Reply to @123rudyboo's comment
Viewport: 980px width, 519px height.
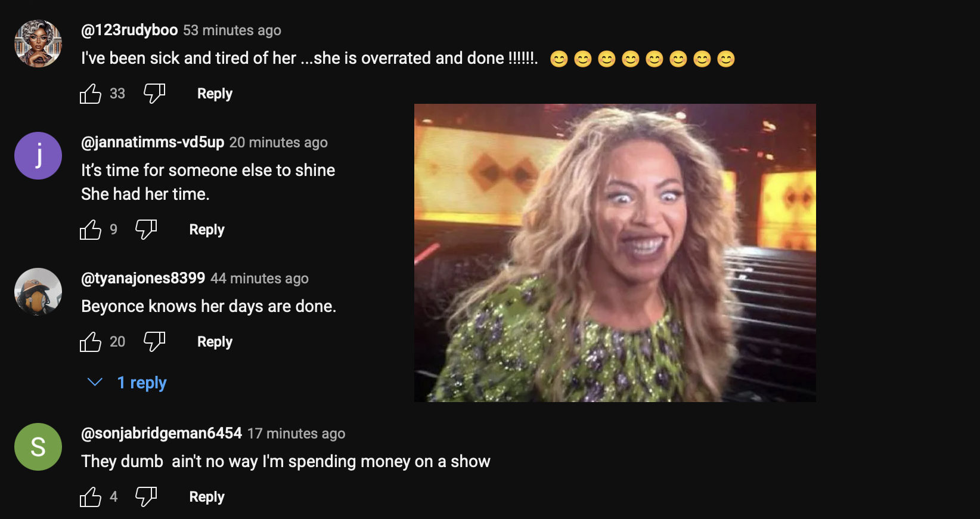pyautogui.click(x=215, y=94)
